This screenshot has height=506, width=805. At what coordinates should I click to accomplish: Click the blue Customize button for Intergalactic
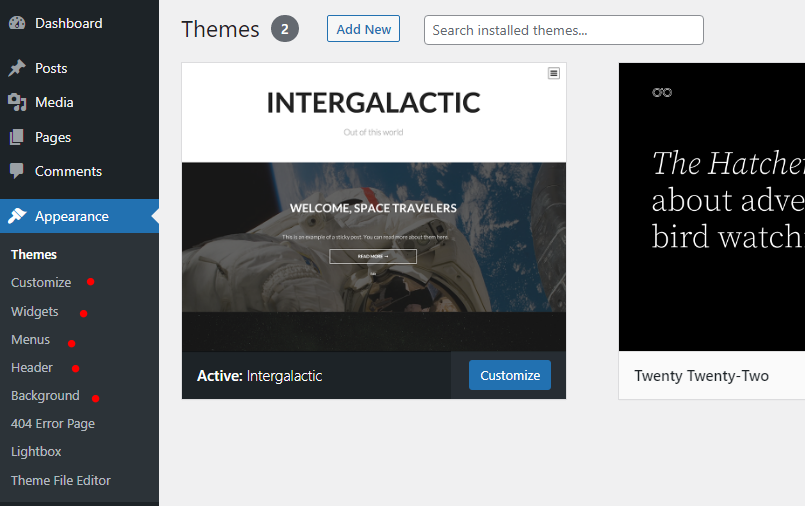(x=510, y=375)
